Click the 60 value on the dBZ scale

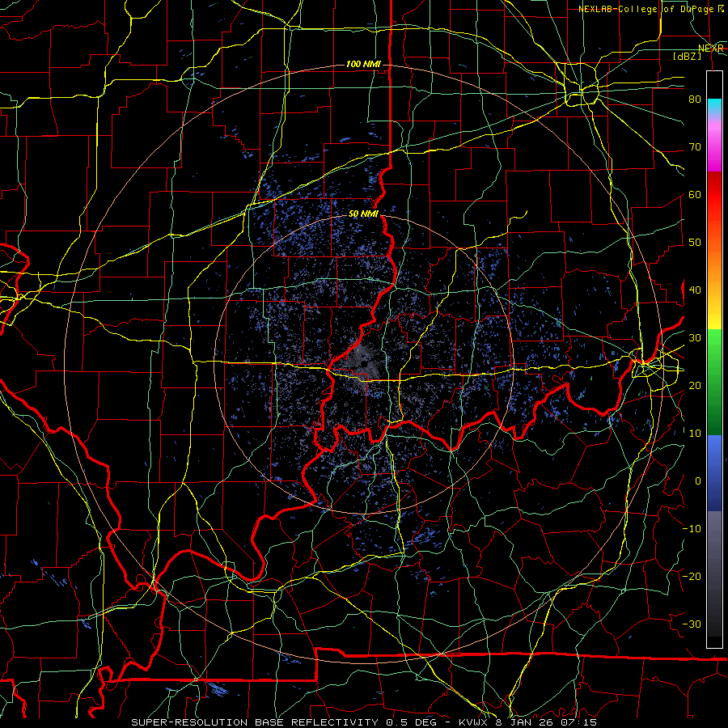pos(695,194)
